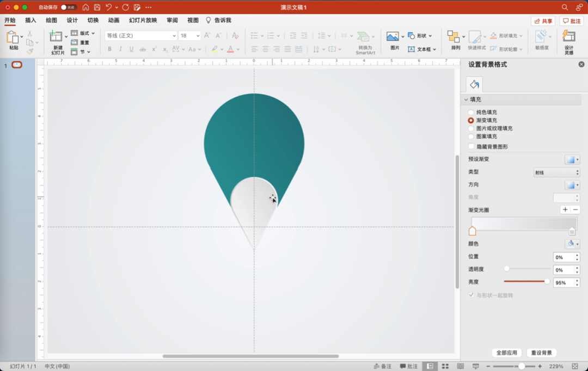588x371 pixels.
Task: Open the Draw tab
Action: click(51, 20)
